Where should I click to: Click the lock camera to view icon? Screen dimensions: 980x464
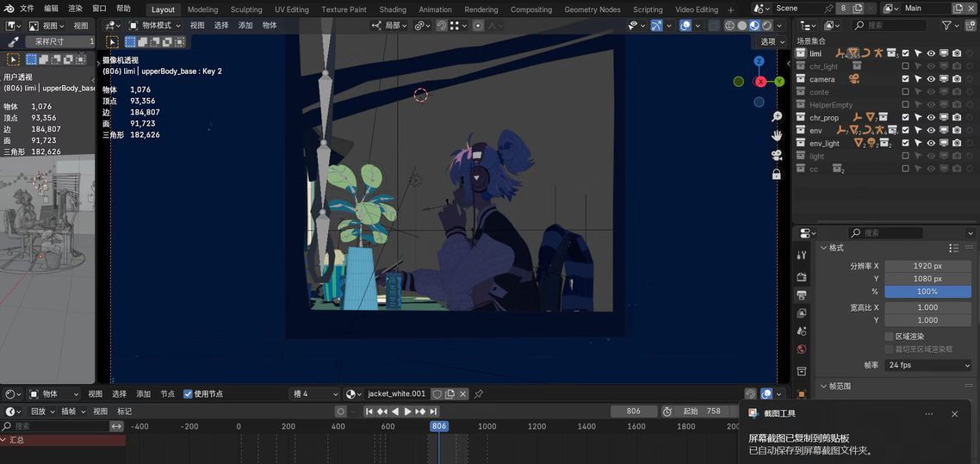point(777,174)
